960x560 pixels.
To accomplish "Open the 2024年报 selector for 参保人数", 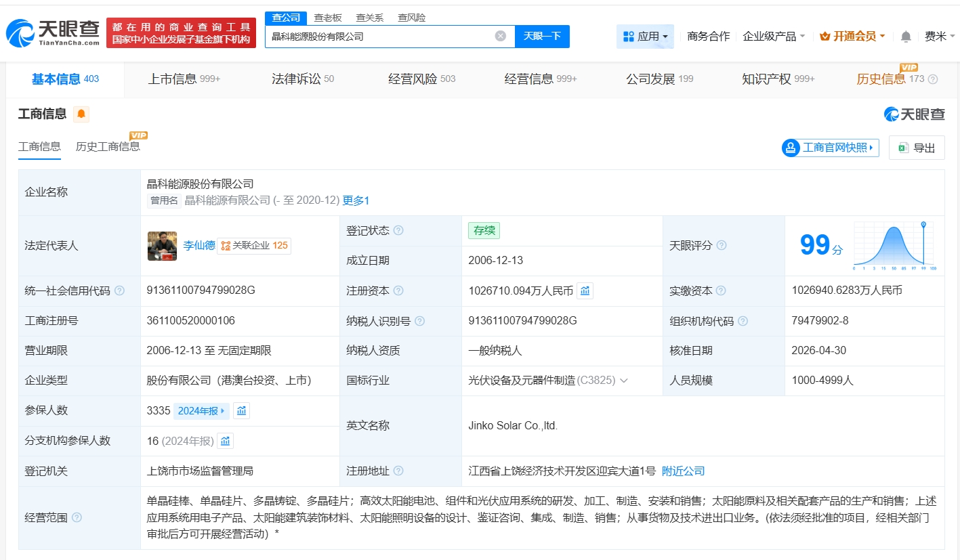I will 201,410.
